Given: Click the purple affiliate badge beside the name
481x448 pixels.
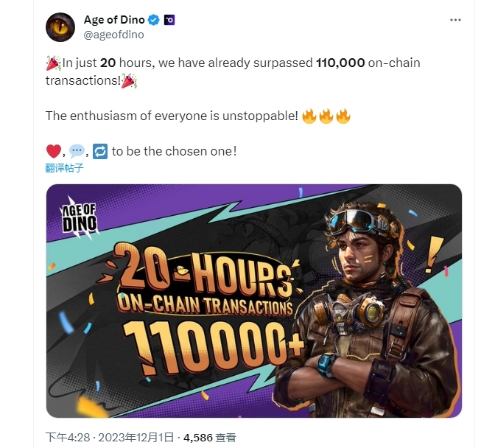Looking at the screenshot, I should coord(169,20).
